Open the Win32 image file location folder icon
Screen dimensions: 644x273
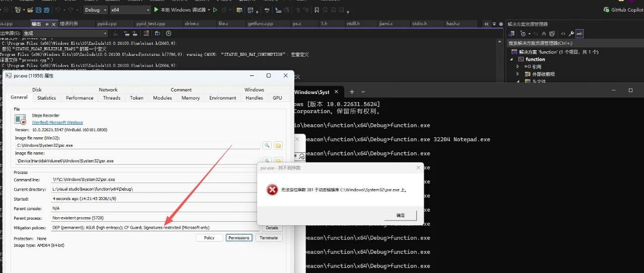click(278, 145)
